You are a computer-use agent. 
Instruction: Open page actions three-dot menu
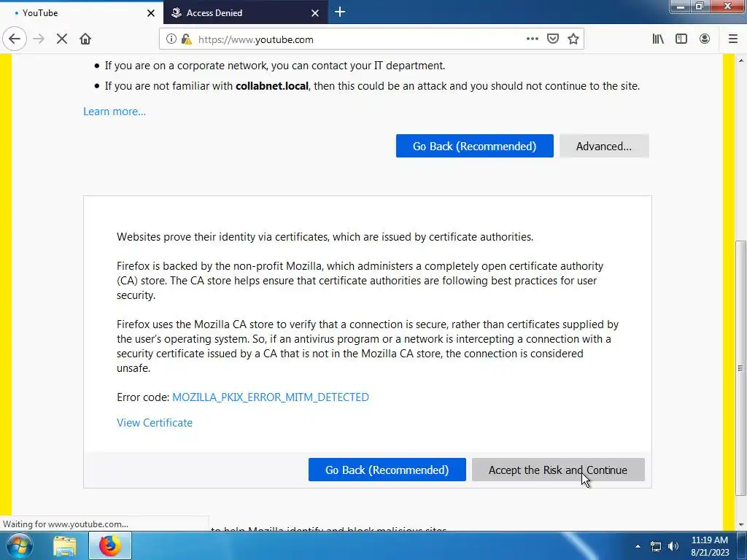532,39
